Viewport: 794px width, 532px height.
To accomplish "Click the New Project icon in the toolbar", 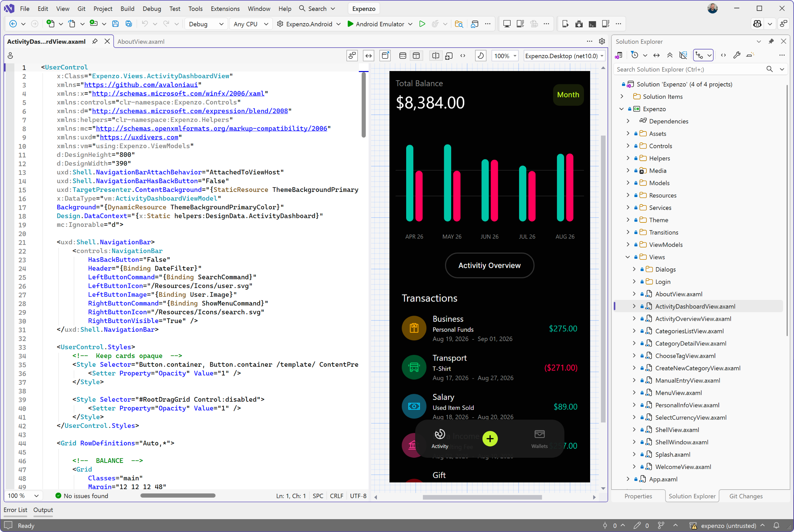I will click(x=50, y=24).
